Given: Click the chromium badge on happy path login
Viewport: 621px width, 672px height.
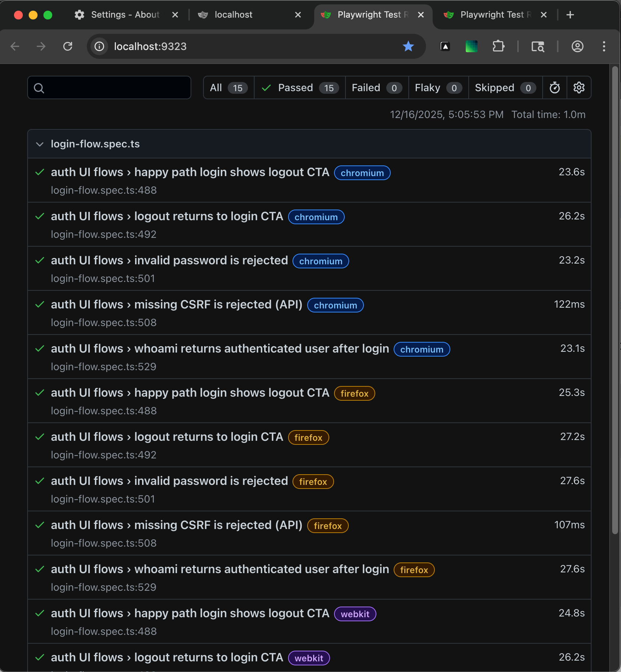Looking at the screenshot, I should pyautogui.click(x=362, y=173).
